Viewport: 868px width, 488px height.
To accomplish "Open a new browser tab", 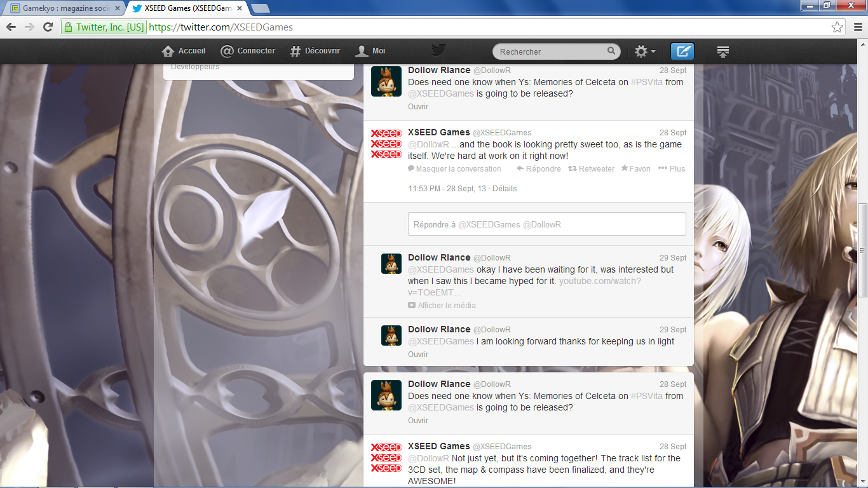I will click(x=261, y=8).
